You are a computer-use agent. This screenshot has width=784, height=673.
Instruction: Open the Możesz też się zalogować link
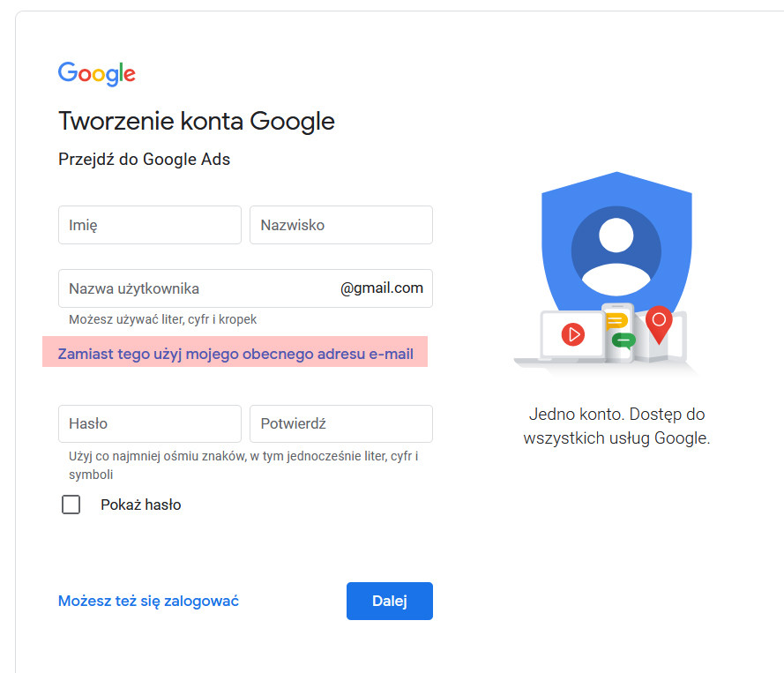coord(148,601)
